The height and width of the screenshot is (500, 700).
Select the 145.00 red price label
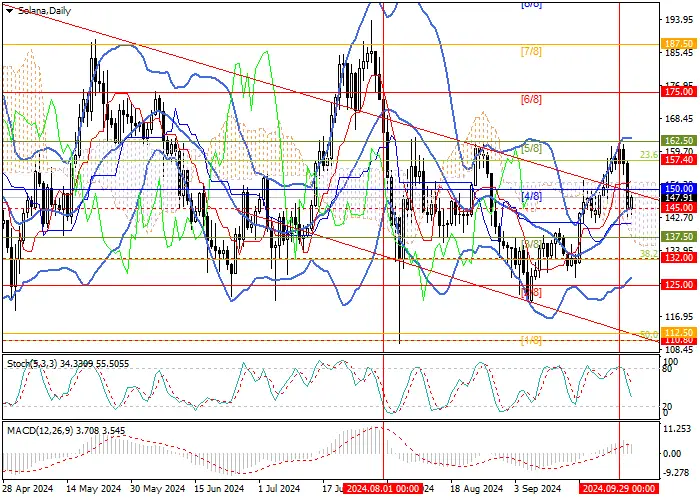tap(679, 208)
